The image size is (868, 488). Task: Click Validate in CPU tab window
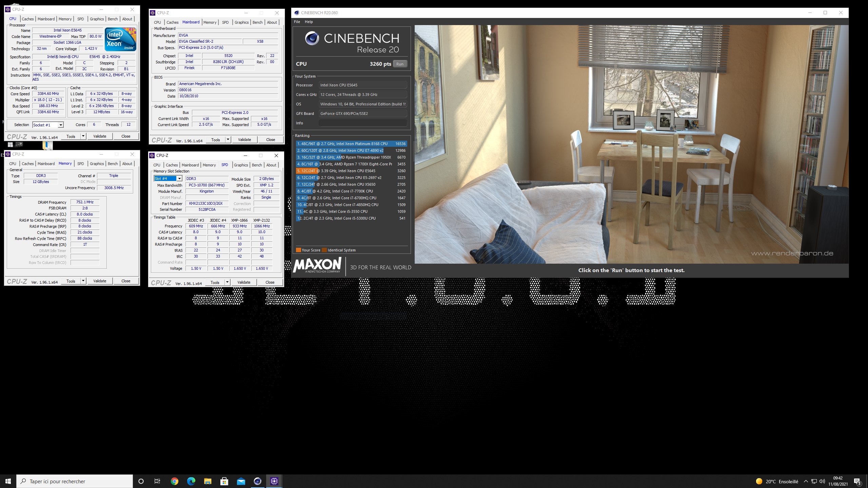pyautogui.click(x=100, y=136)
